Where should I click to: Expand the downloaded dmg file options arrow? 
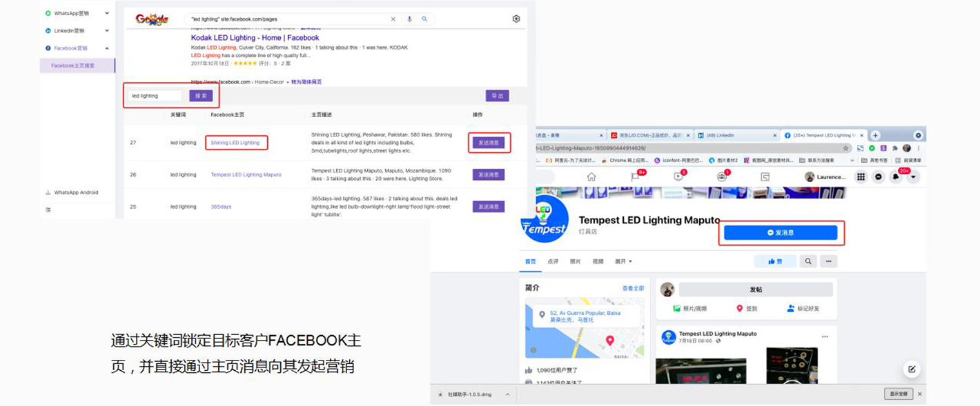point(507,394)
